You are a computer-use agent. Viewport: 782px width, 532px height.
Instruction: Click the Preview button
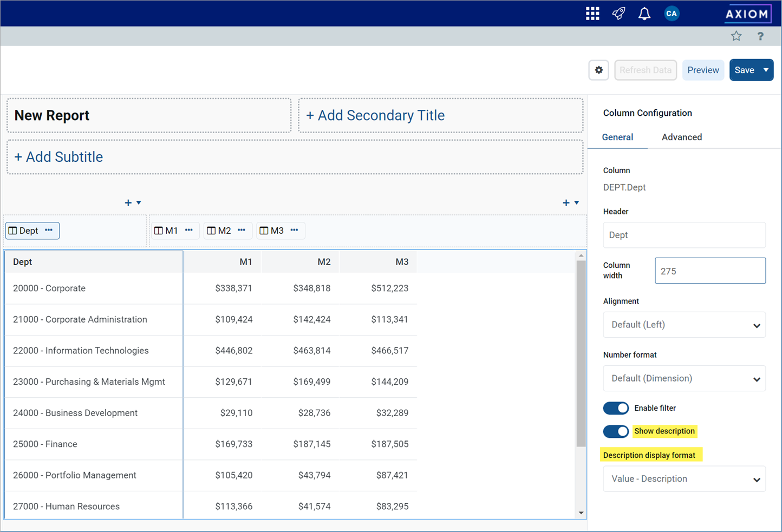pyautogui.click(x=703, y=70)
